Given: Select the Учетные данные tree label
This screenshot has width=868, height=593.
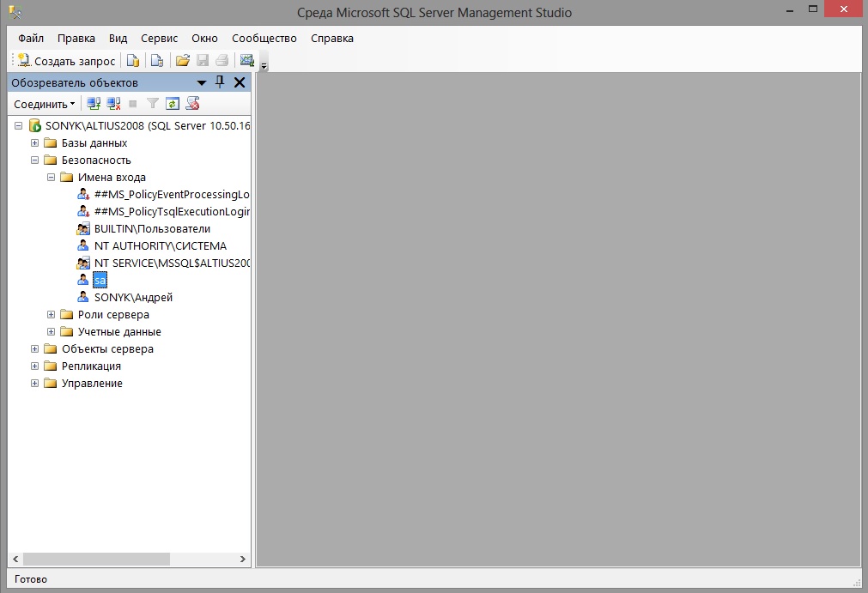Looking at the screenshot, I should (x=119, y=331).
